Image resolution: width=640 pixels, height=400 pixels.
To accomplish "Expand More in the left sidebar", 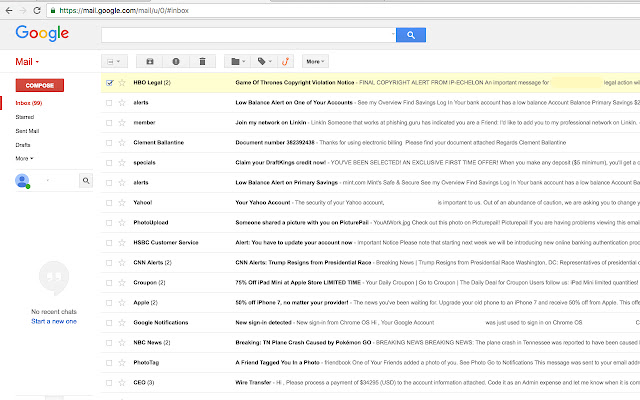I will pos(24,158).
